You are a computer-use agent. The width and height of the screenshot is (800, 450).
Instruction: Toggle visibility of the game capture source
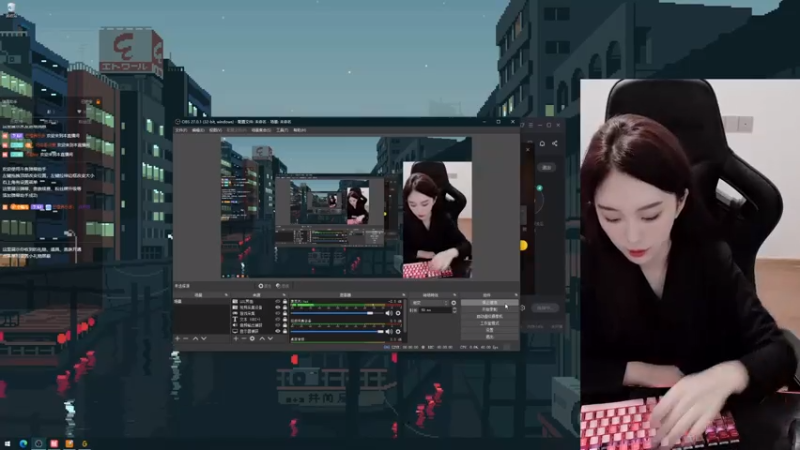click(278, 313)
